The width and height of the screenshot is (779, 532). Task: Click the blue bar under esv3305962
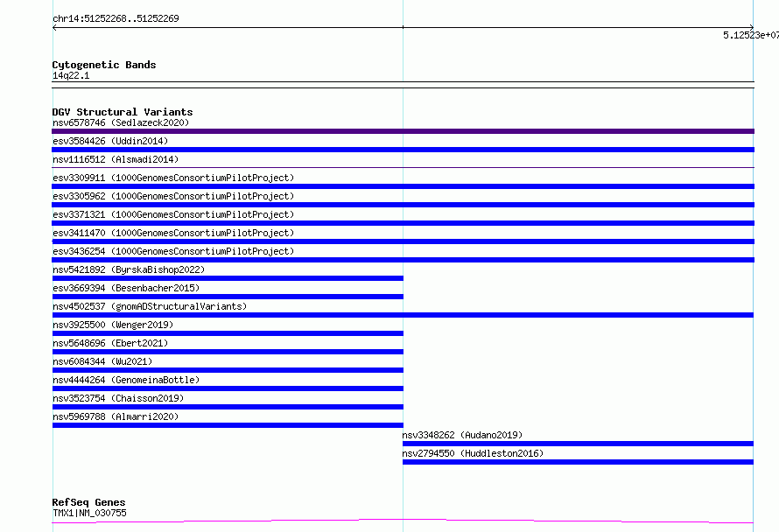[403, 205]
